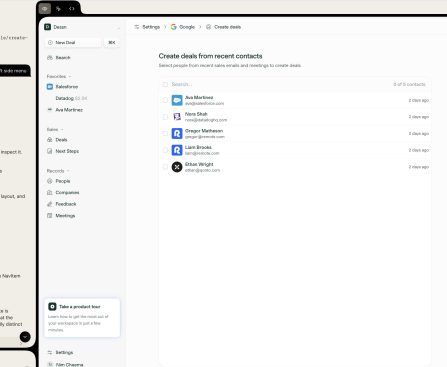This screenshot has width=447, height=367.
Task: Switch to the eye preview tab
Action: (x=45, y=9)
